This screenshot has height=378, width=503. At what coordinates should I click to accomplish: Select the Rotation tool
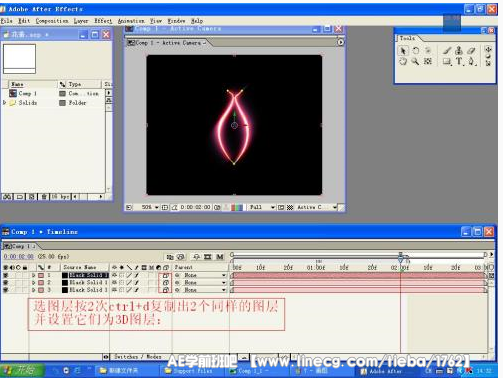[415, 51]
